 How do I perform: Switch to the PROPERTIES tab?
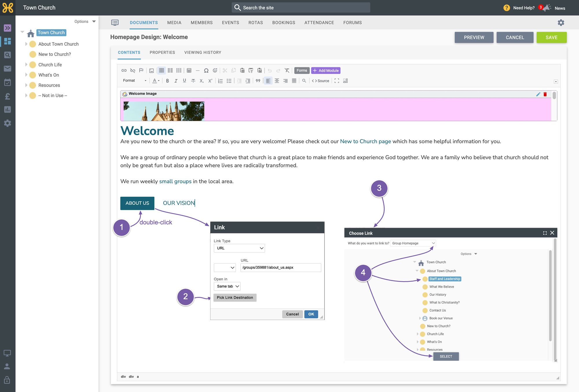click(162, 52)
